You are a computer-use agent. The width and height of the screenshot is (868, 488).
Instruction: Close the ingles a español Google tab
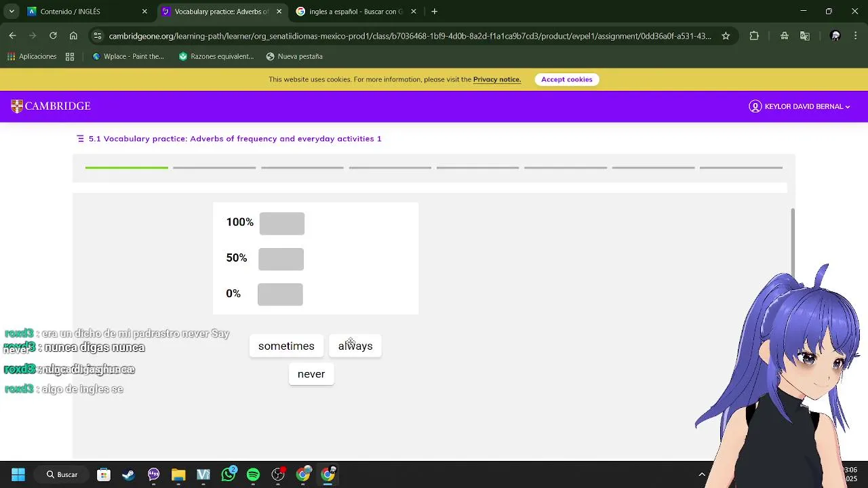tap(414, 12)
